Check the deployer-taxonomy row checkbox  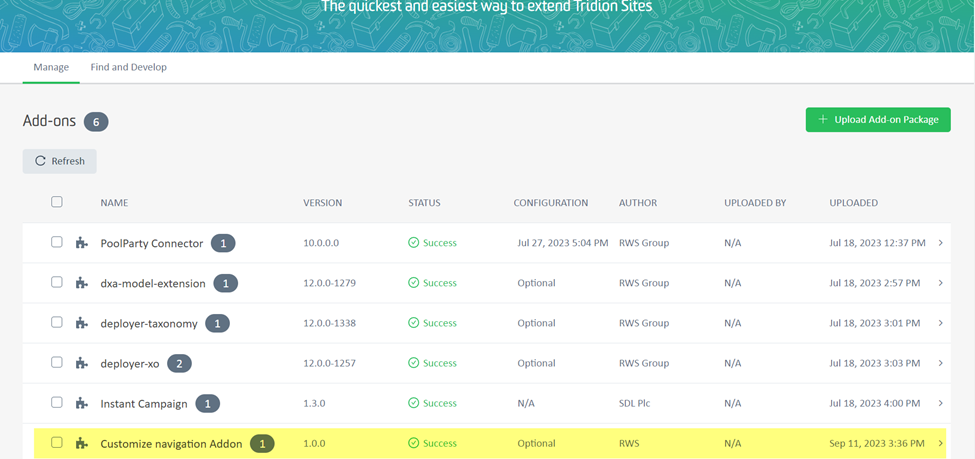click(57, 322)
